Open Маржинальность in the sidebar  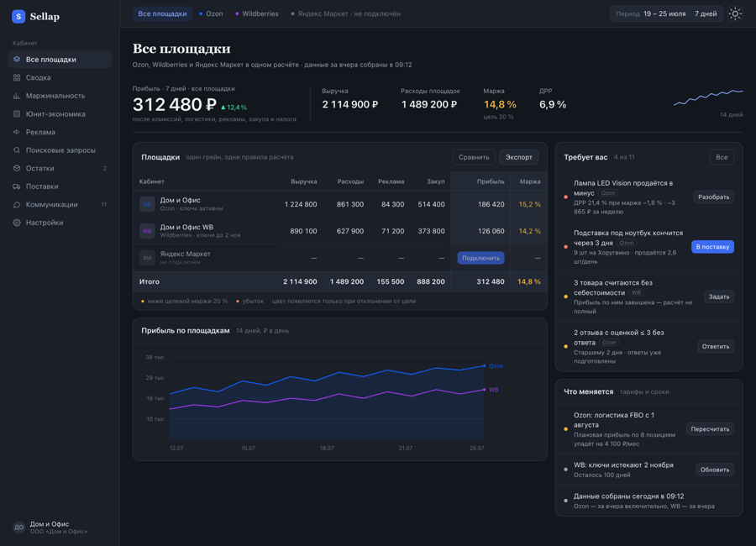(60, 96)
